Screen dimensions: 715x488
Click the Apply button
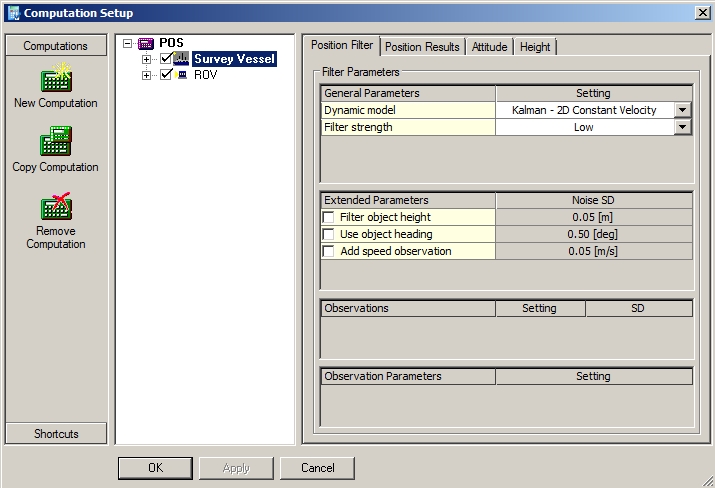236,468
